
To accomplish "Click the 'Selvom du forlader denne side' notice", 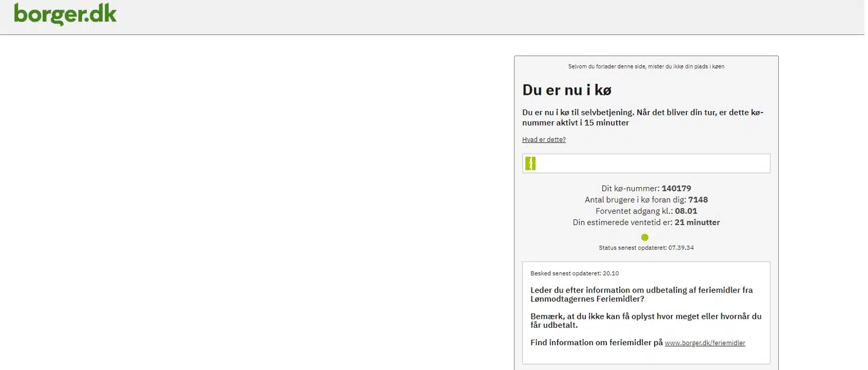I will (646, 66).
